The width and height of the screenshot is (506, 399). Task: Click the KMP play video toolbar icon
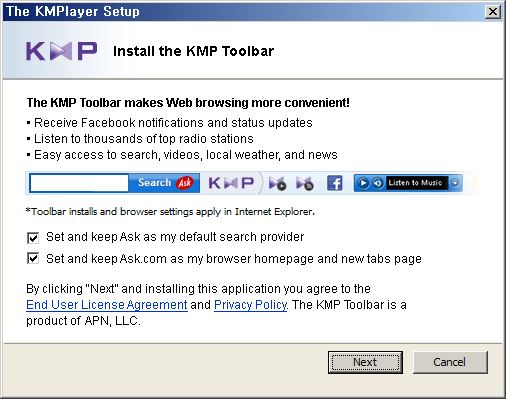click(x=277, y=183)
